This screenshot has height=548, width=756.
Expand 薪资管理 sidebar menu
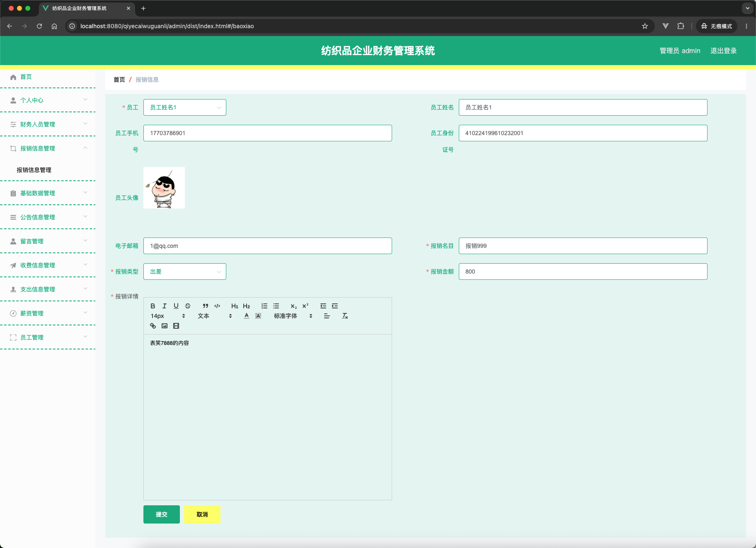[48, 313]
